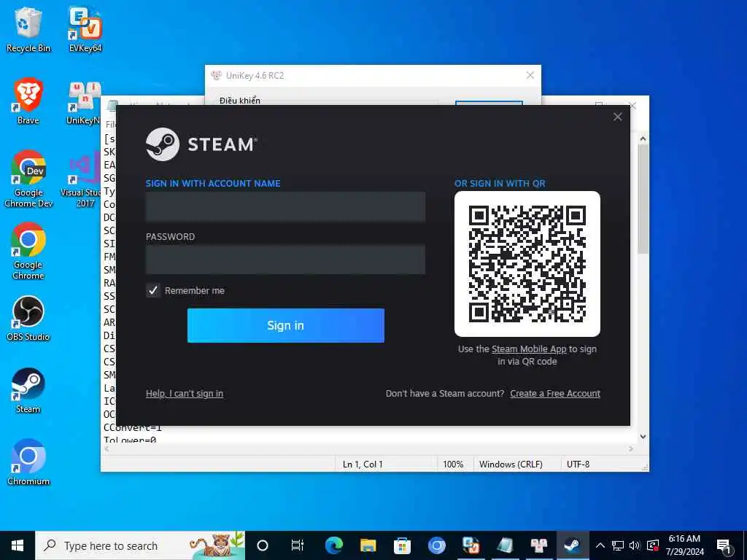
Task: Open Cortana circle on the taskbar
Action: point(263,545)
